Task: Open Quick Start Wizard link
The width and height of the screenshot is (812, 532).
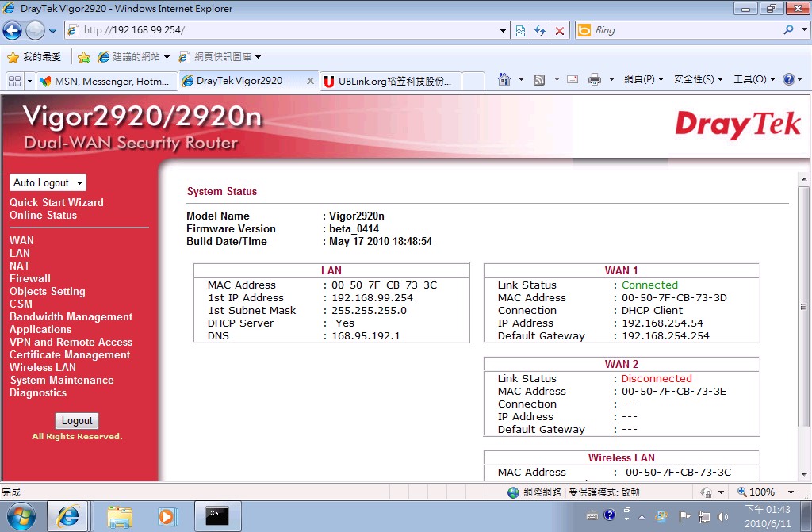Action: click(x=56, y=202)
